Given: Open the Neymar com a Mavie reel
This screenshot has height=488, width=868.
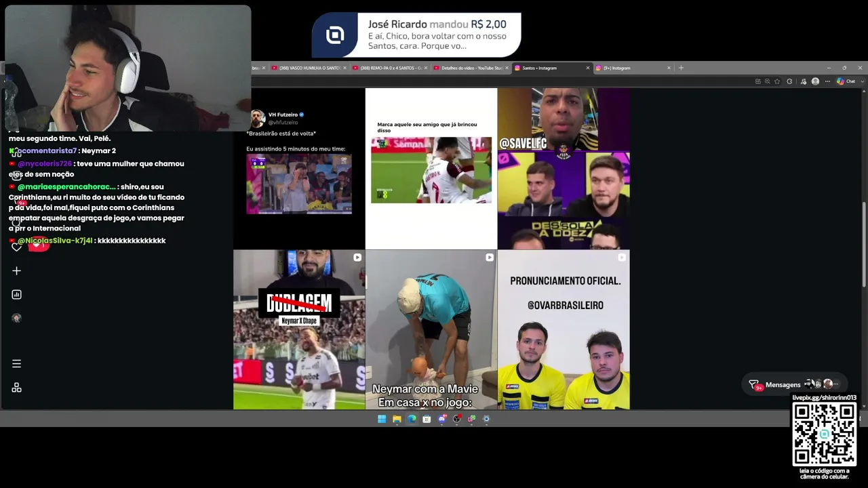Looking at the screenshot, I should coord(431,330).
